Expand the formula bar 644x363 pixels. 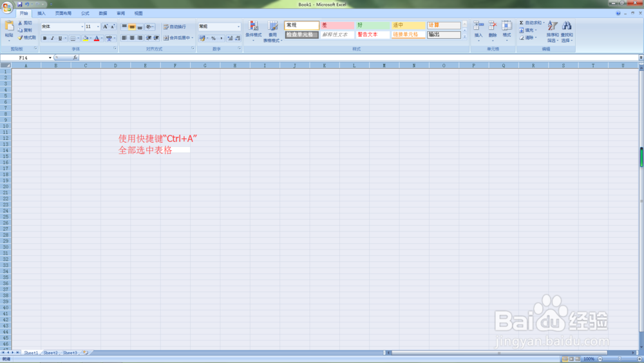[641, 57]
